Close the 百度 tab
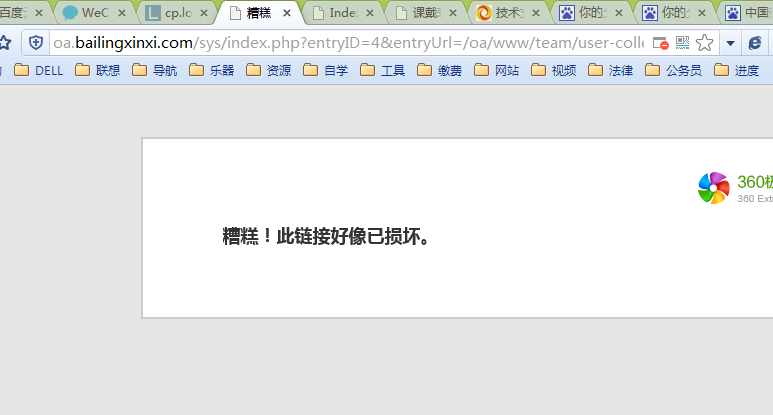 [39, 13]
